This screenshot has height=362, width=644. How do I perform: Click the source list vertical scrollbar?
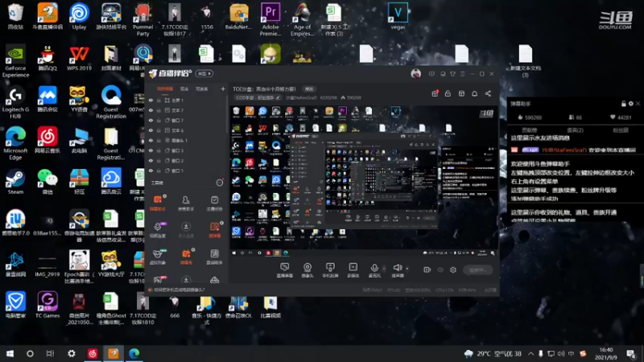click(227, 115)
